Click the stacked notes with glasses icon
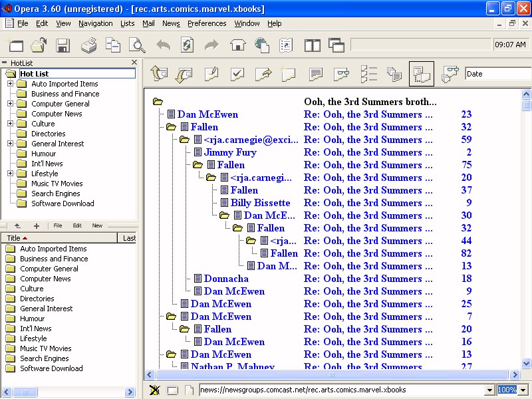This screenshot has width=532, height=399. [x=450, y=74]
